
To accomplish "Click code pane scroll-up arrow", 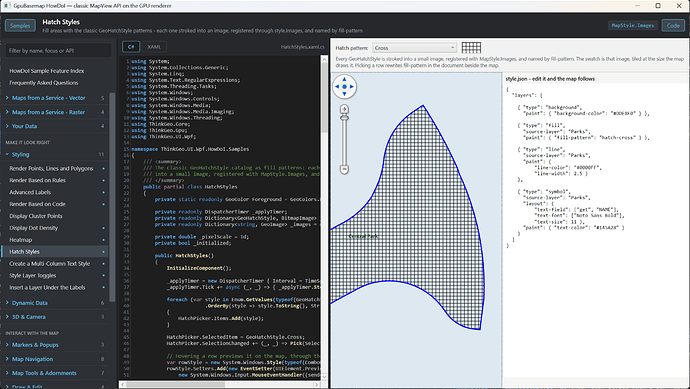I will pos(324,59).
